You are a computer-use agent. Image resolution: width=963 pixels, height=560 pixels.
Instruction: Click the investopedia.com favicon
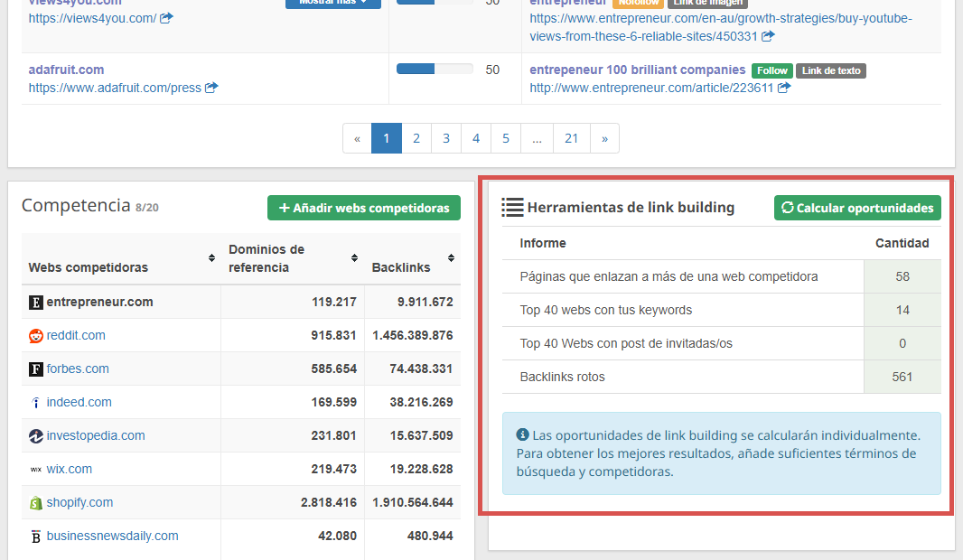(x=36, y=436)
